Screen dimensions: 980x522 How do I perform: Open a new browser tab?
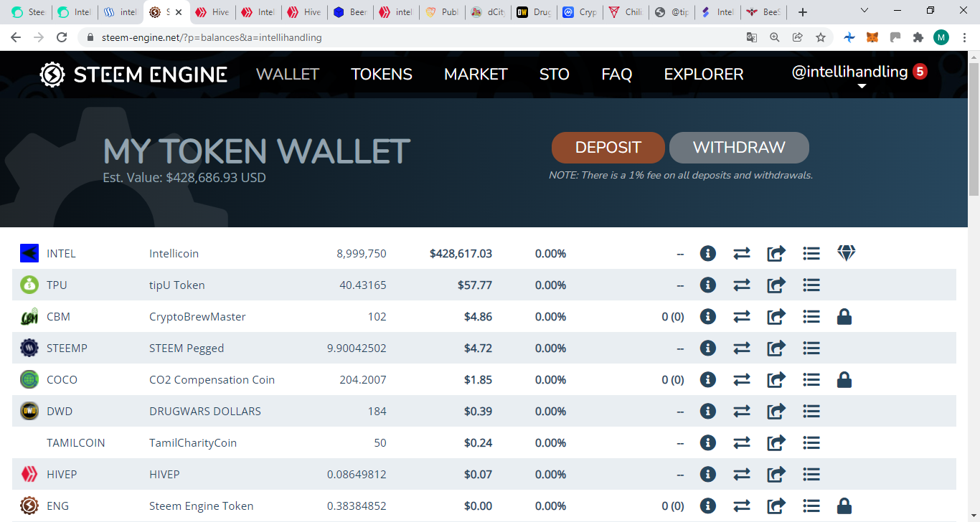(x=803, y=12)
